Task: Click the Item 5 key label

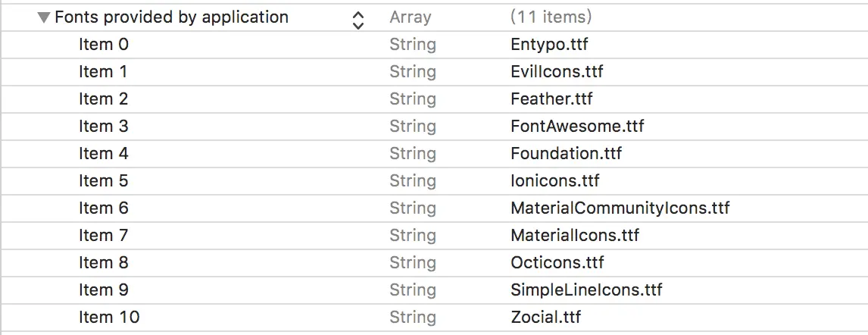Action: point(104,181)
